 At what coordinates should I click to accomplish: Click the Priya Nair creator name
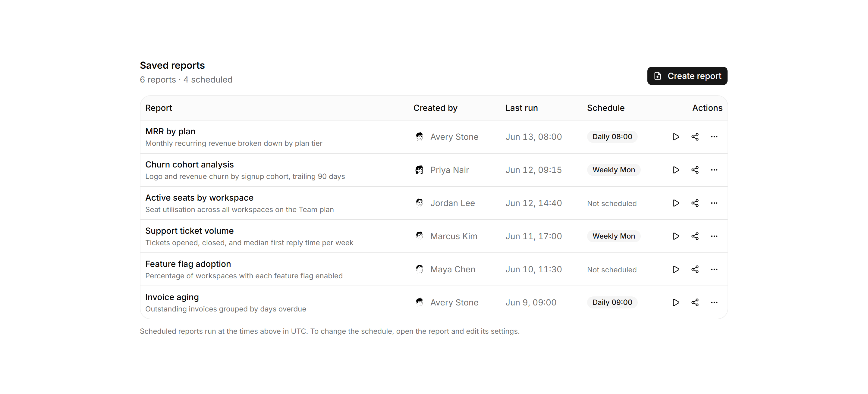pyautogui.click(x=449, y=170)
